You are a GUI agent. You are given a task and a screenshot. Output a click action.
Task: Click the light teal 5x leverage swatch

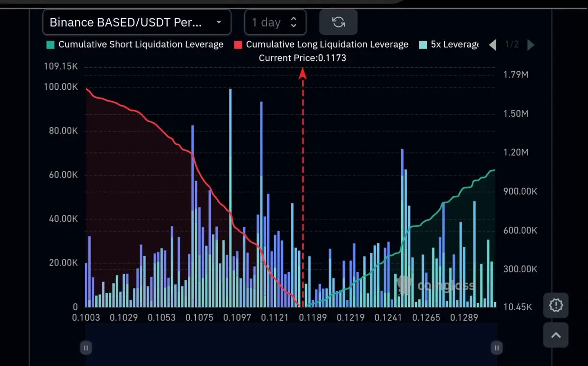tap(423, 45)
